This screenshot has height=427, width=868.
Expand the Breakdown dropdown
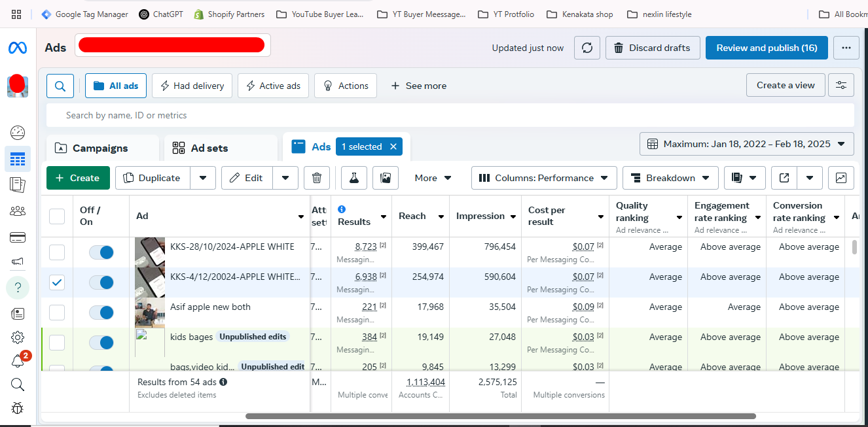pos(670,178)
